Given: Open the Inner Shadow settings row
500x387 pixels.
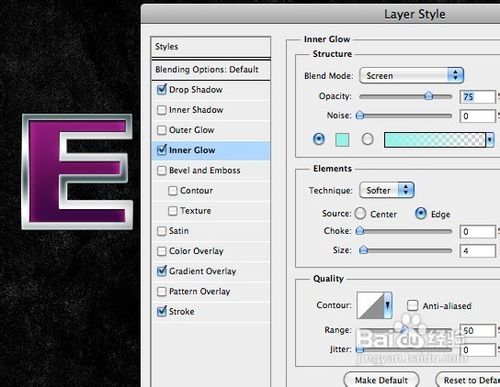Looking at the screenshot, I should (211, 110).
